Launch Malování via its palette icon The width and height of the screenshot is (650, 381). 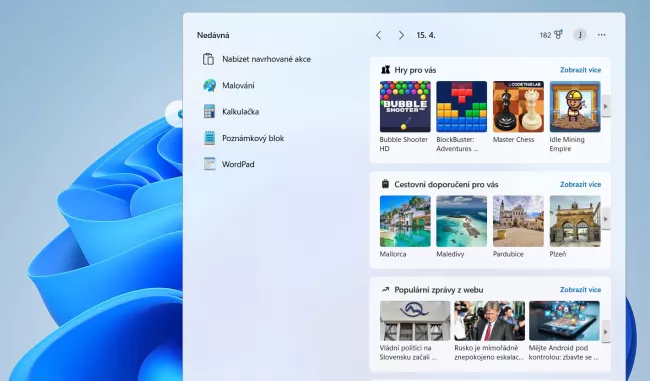coord(209,85)
